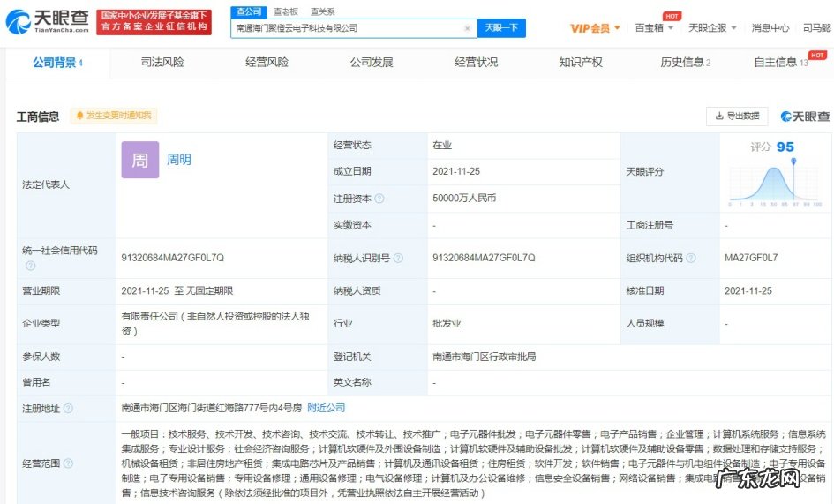Click help icon next to 组织机构代码
834x504 pixels.
[690, 258]
